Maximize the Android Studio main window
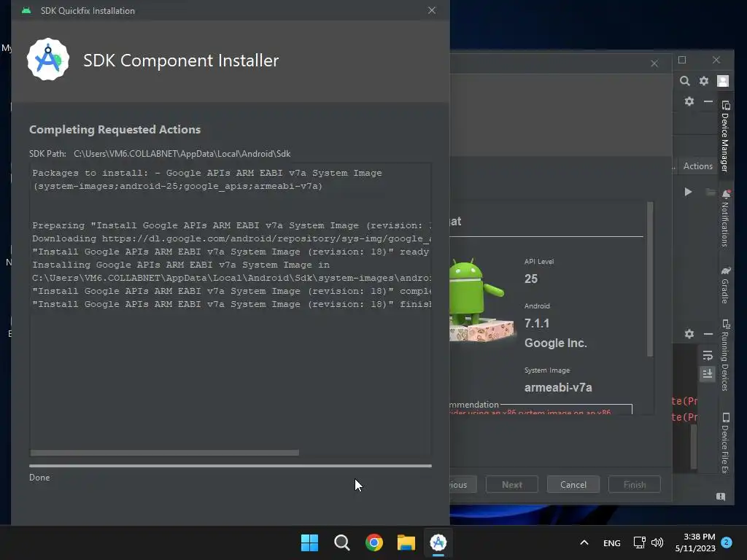The width and height of the screenshot is (747, 560). coord(682,60)
